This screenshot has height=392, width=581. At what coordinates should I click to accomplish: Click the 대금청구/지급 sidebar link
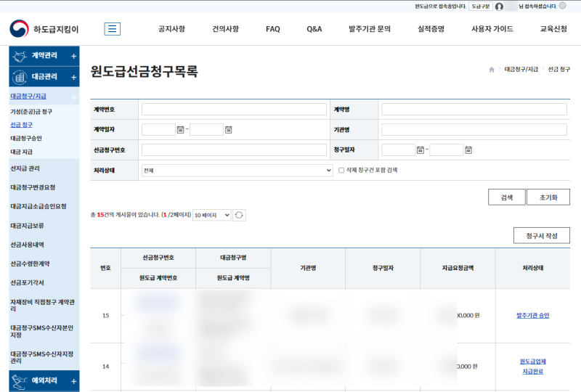point(28,97)
